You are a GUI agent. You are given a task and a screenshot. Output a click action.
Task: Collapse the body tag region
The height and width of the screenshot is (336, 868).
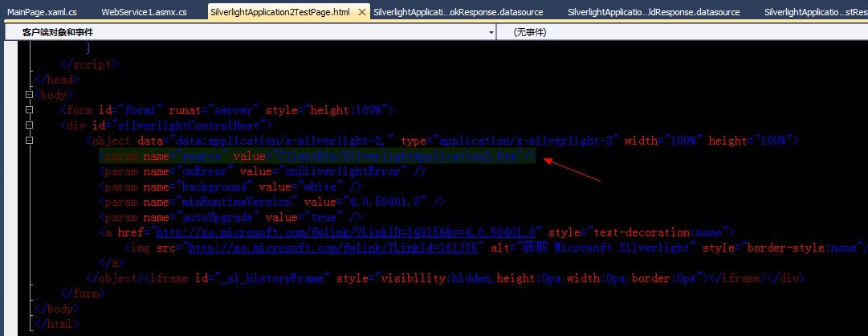29,95
